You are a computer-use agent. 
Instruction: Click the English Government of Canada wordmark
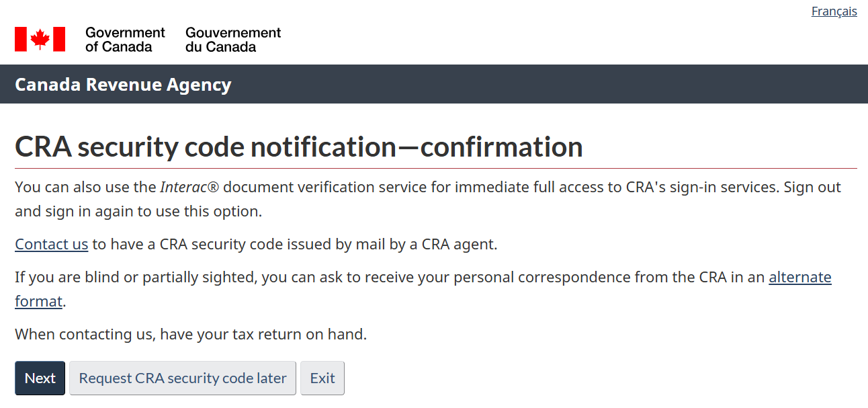pyautogui.click(x=125, y=40)
